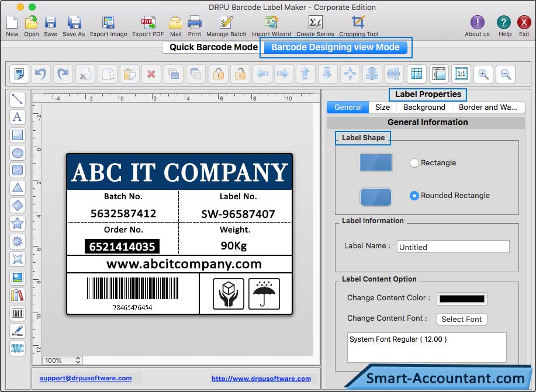Click the rounded rectangle shape preview thumbnail
The height and width of the screenshot is (392, 536).
(376, 197)
